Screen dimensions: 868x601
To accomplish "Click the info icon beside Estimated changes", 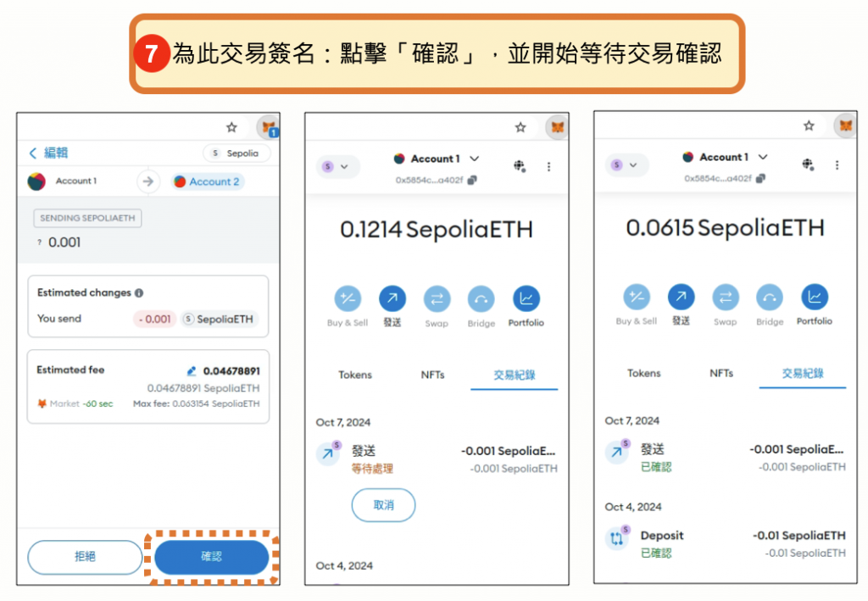I will pyautogui.click(x=139, y=293).
